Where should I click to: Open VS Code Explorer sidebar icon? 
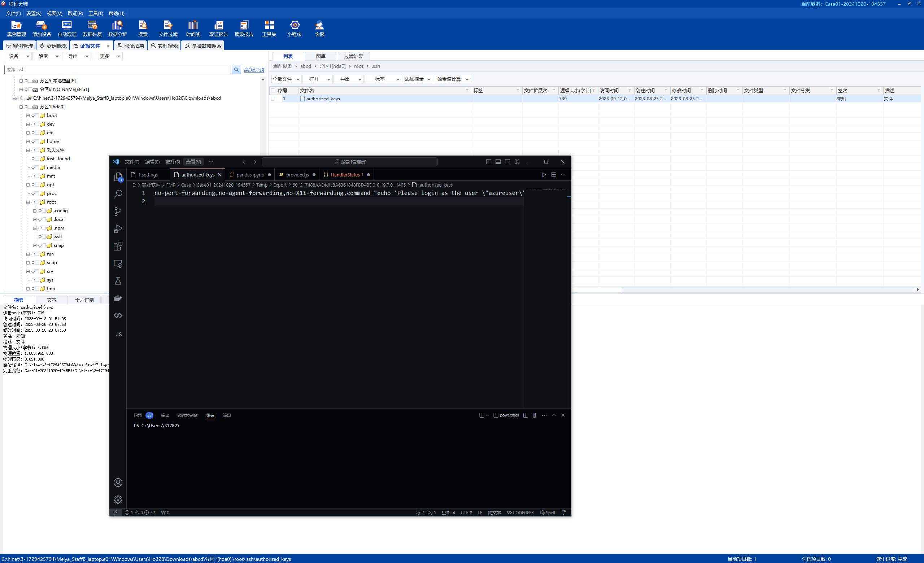pyautogui.click(x=118, y=177)
